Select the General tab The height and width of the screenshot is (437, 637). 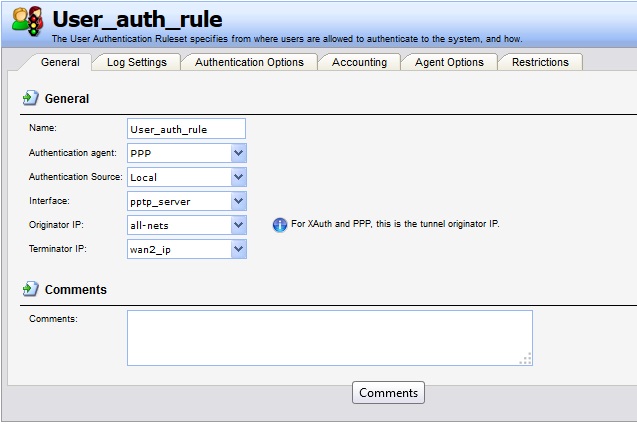[60, 62]
